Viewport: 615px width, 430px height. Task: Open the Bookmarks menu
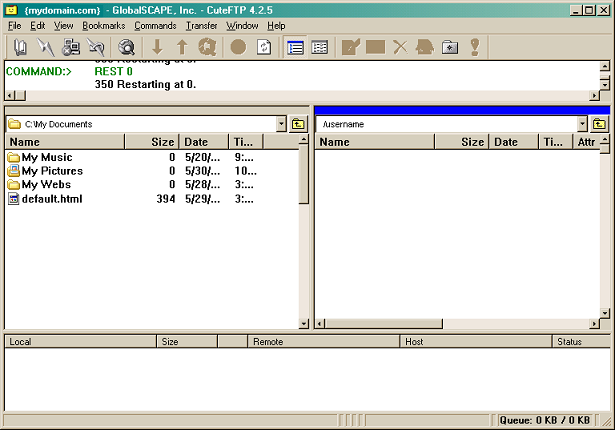[x=103, y=25]
